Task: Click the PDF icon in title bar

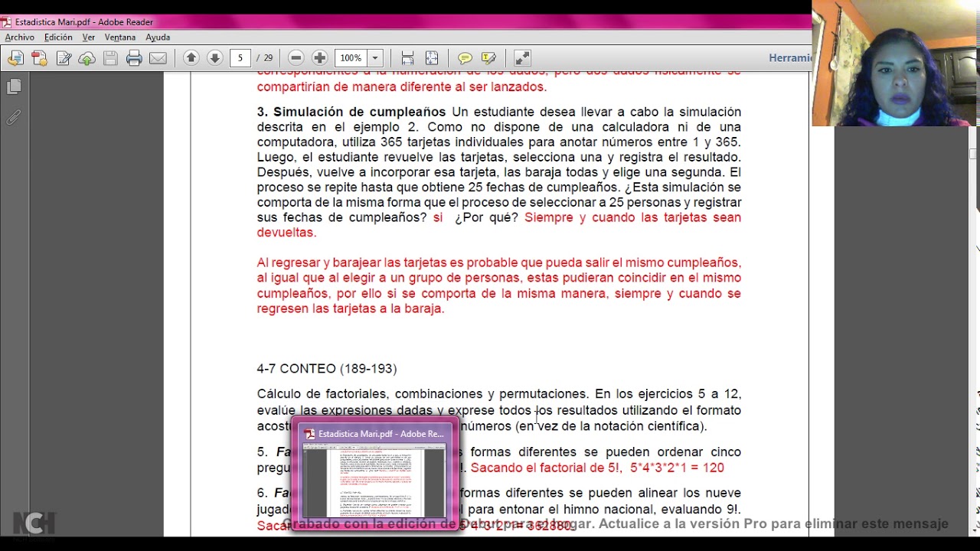Action: click(6, 22)
